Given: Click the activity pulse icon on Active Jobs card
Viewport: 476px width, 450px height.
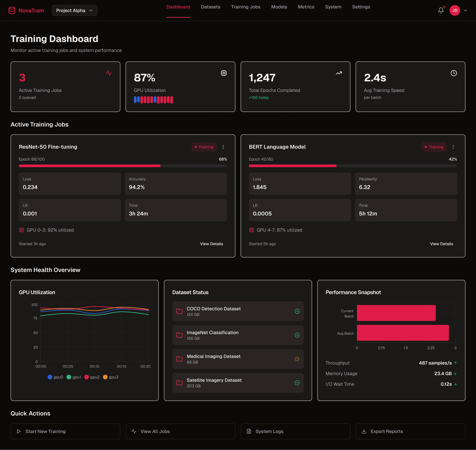Looking at the screenshot, I should [x=109, y=73].
